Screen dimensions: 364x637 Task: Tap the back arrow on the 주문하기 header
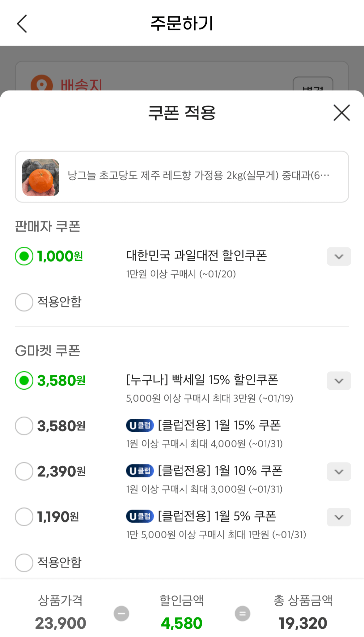click(22, 24)
